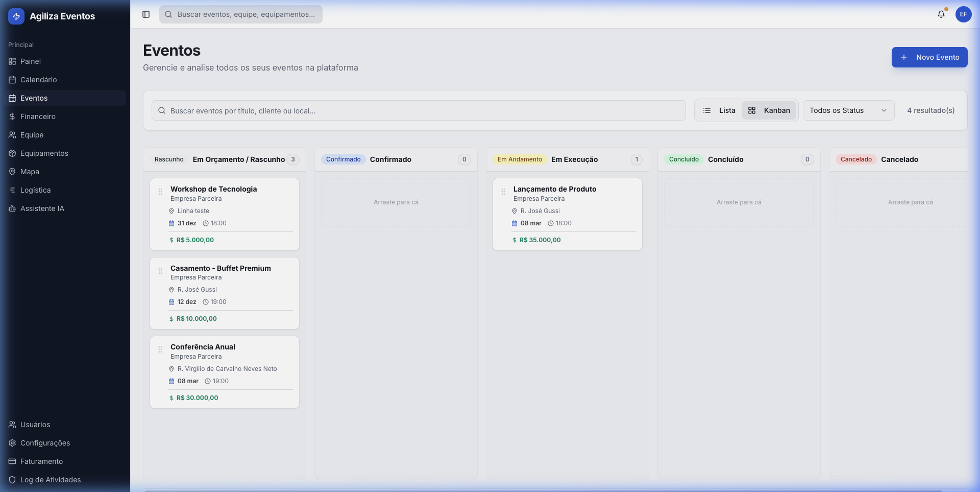Click the Novo Evento button
This screenshot has width=980, height=492.
929,57
